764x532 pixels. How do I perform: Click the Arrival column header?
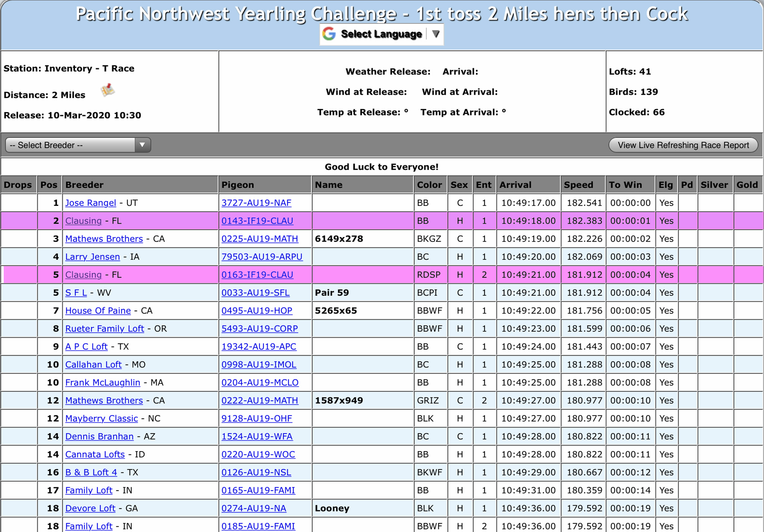tap(528, 185)
